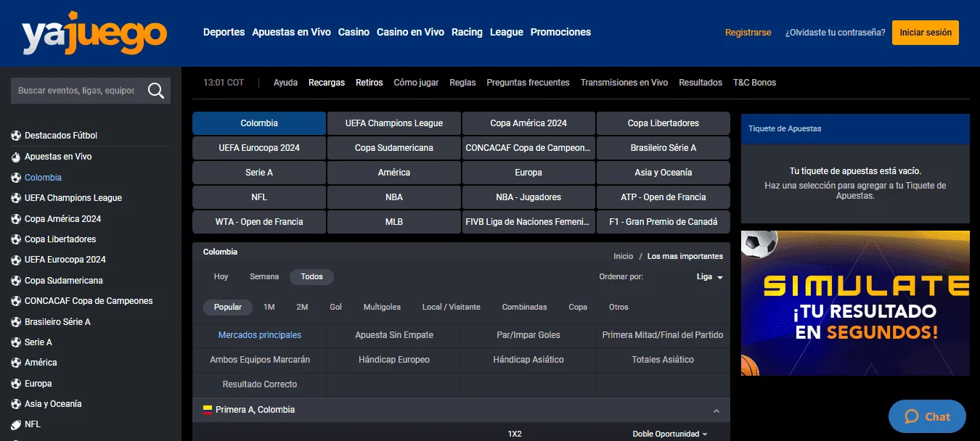Click ball icon beside Copa América 2024 sidebar
The height and width of the screenshot is (441, 980).
[16, 219]
